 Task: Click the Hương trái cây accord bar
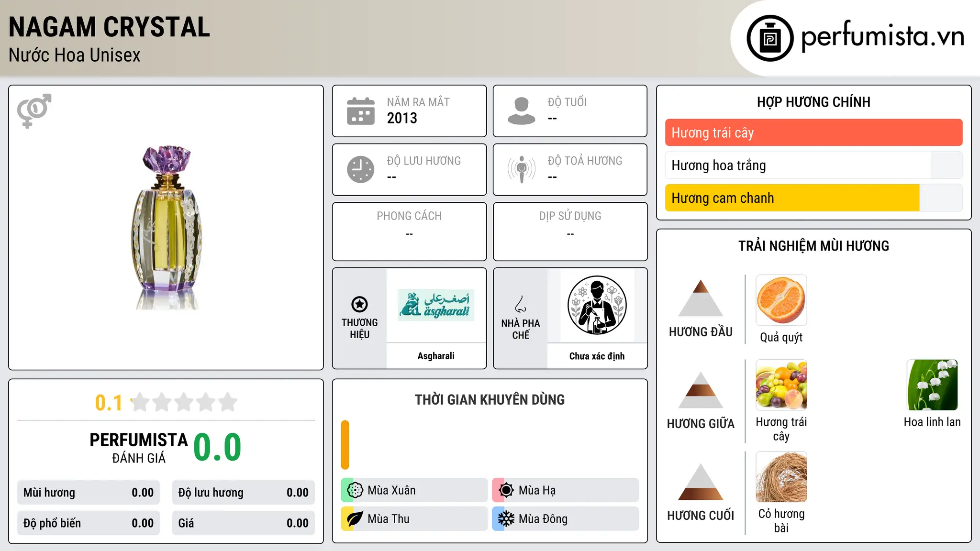[813, 132]
